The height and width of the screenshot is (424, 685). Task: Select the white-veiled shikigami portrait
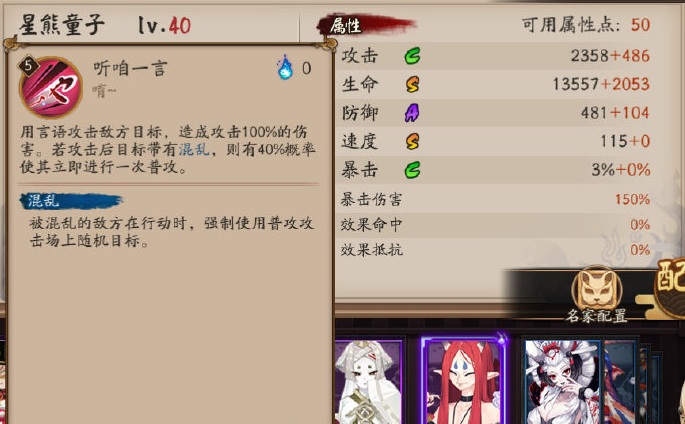pyautogui.click(x=369, y=382)
